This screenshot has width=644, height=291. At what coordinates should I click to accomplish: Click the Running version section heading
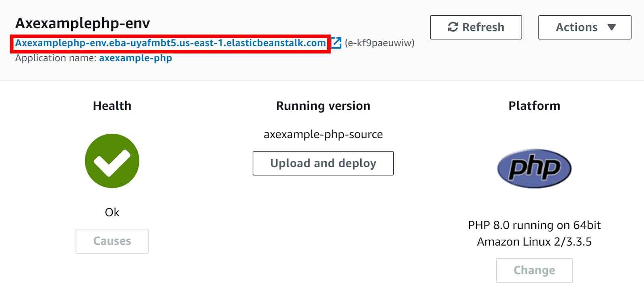click(x=323, y=106)
